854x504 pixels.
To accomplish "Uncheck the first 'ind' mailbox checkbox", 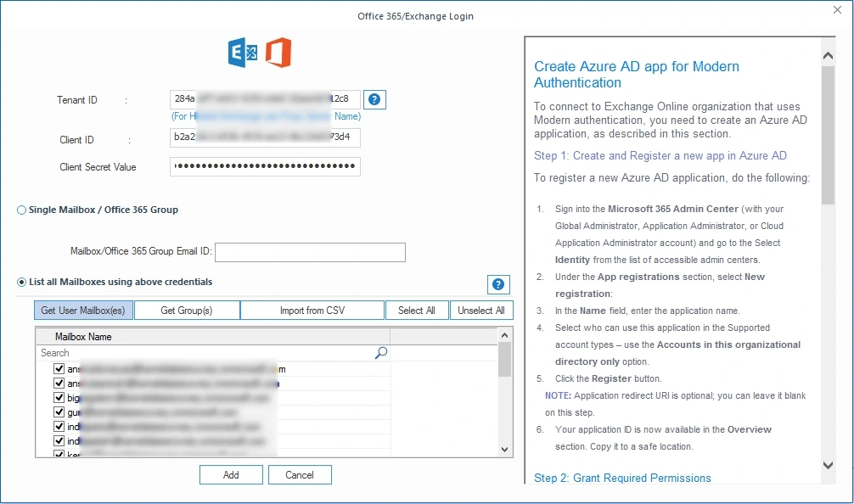I will [x=59, y=426].
